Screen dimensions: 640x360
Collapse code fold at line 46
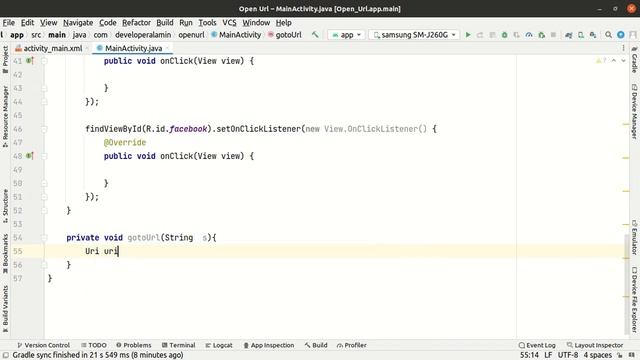44,129
